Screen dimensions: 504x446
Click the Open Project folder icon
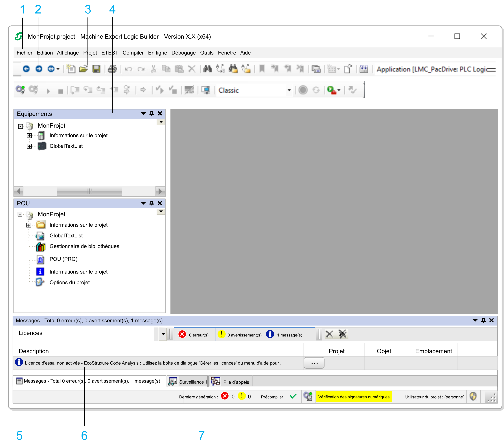coord(84,69)
